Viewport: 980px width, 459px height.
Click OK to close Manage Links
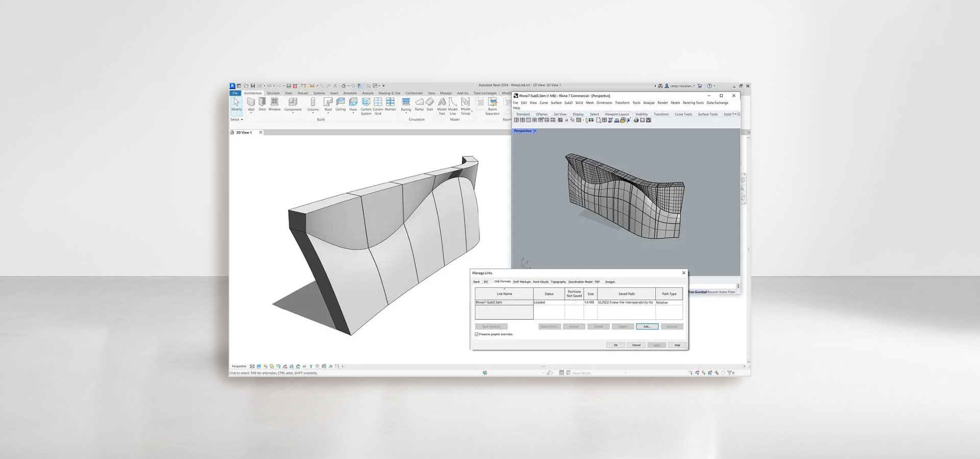pos(616,345)
